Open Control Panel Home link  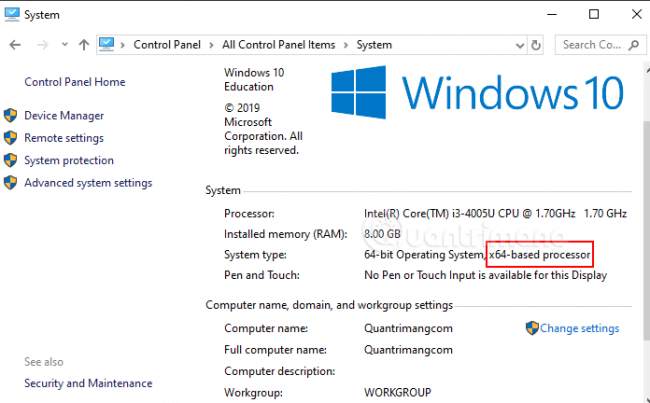coord(74,82)
